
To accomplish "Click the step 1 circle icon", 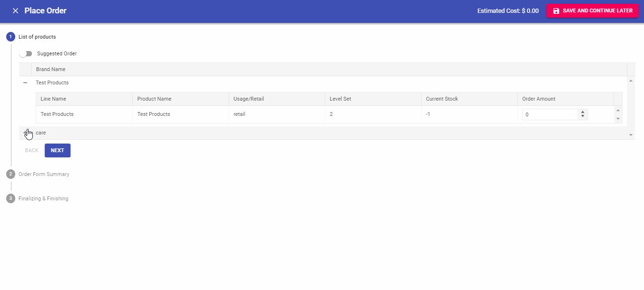I will pos(10,37).
